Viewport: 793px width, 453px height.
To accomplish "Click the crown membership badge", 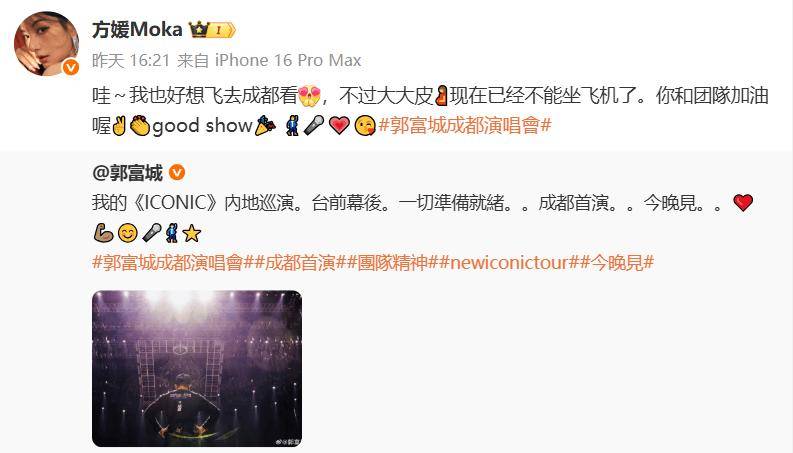I will click(x=212, y=30).
